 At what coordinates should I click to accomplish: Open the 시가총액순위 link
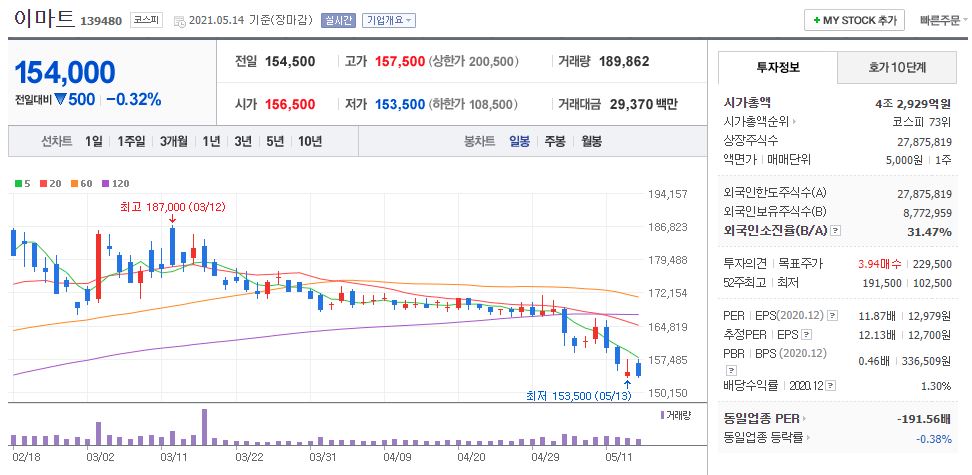click(761, 122)
